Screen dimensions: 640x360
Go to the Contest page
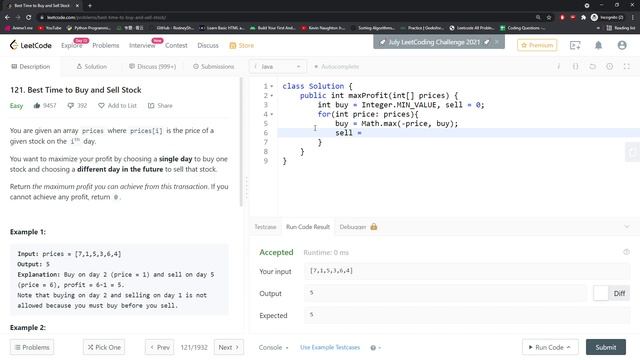(x=176, y=45)
